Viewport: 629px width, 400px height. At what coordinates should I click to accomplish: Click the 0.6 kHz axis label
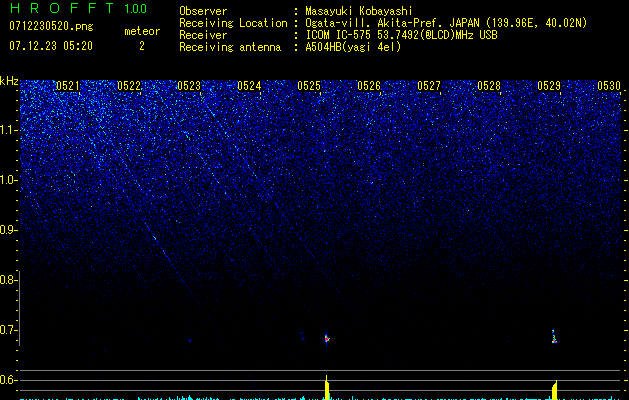tap(8, 380)
